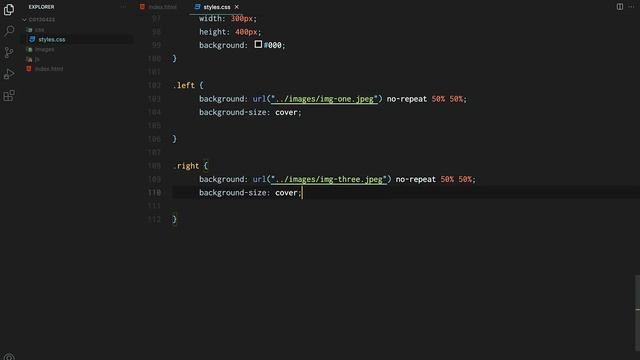Follow the ../images/img-one.jpeg link

tap(324, 99)
